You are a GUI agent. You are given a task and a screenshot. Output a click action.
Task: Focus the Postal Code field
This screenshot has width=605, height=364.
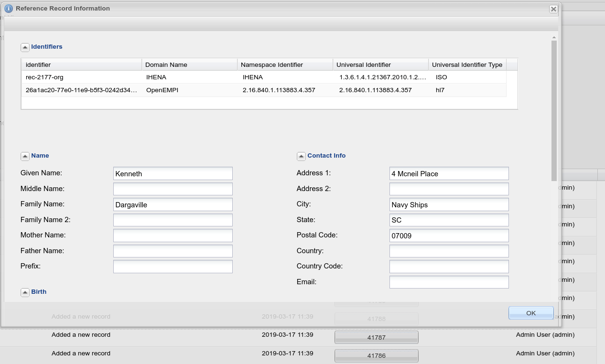pyautogui.click(x=449, y=236)
